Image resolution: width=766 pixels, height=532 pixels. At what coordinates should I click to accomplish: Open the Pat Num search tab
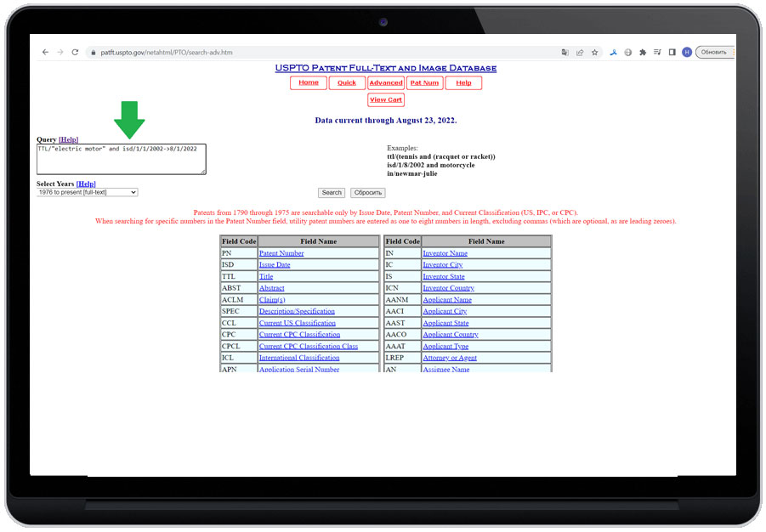(424, 82)
